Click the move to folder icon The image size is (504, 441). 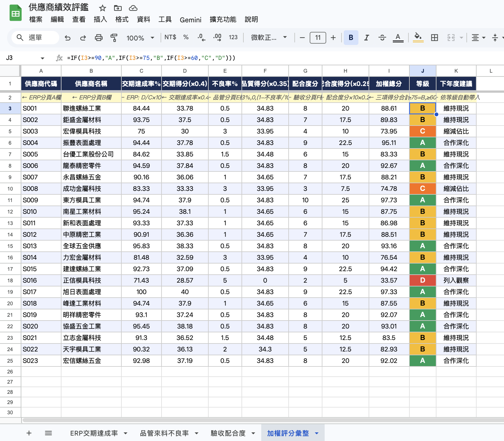coord(118,8)
